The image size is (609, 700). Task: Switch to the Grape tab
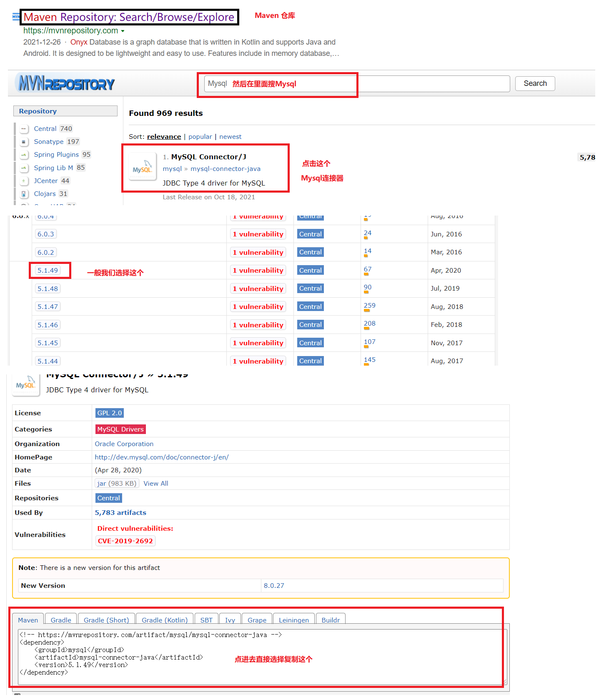(257, 620)
